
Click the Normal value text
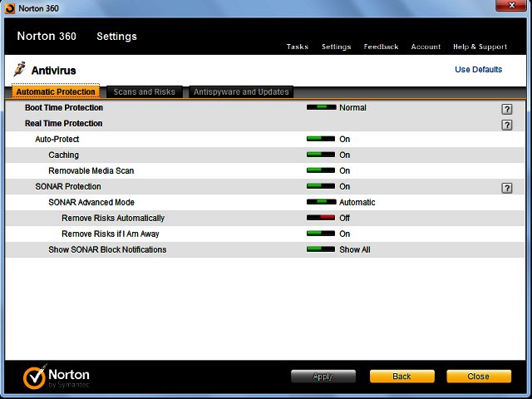pyautogui.click(x=352, y=107)
